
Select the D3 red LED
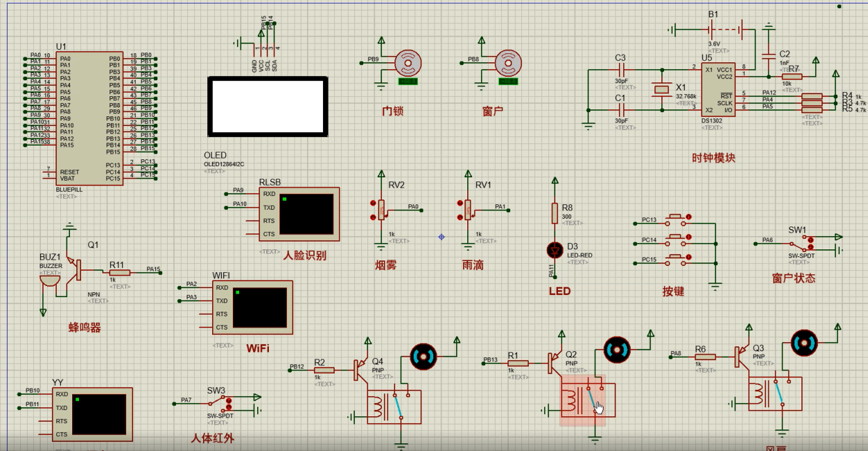coord(554,249)
